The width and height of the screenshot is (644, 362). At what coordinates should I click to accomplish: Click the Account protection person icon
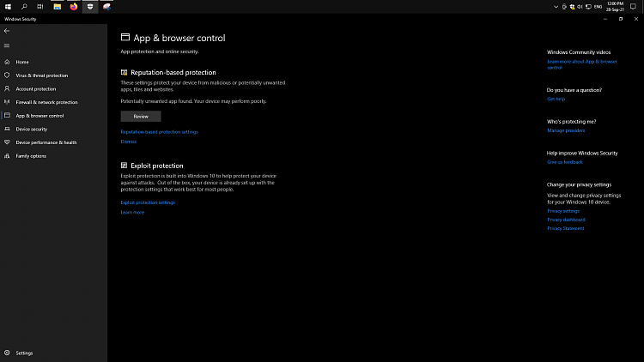pyautogui.click(x=7, y=88)
